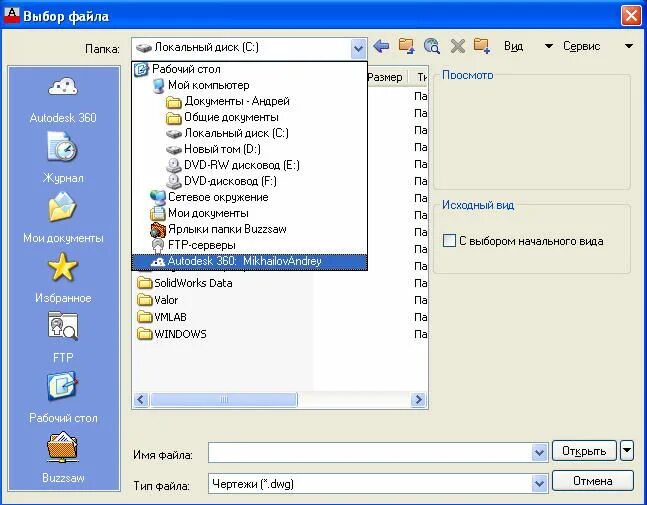Select the VMLAB folder
Image resolution: width=647 pixels, height=505 pixels.
[x=162, y=317]
